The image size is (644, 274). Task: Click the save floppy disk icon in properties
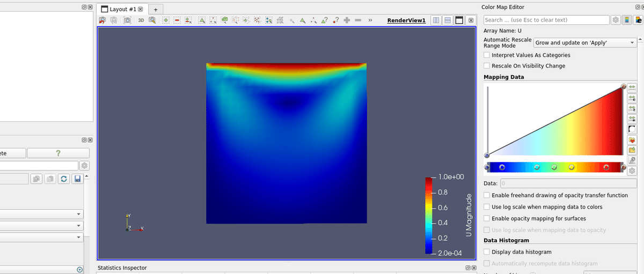(x=77, y=179)
